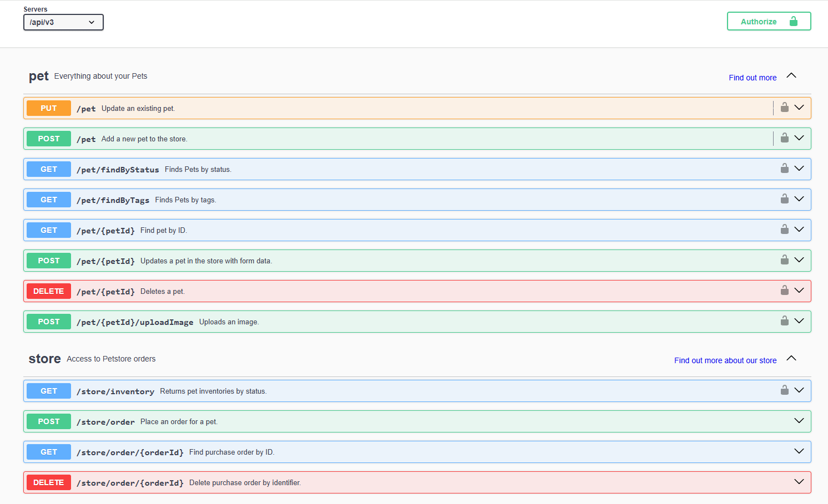
Task: Open authorization dialog via padlock on PUT /pet
Action: pyautogui.click(x=784, y=108)
